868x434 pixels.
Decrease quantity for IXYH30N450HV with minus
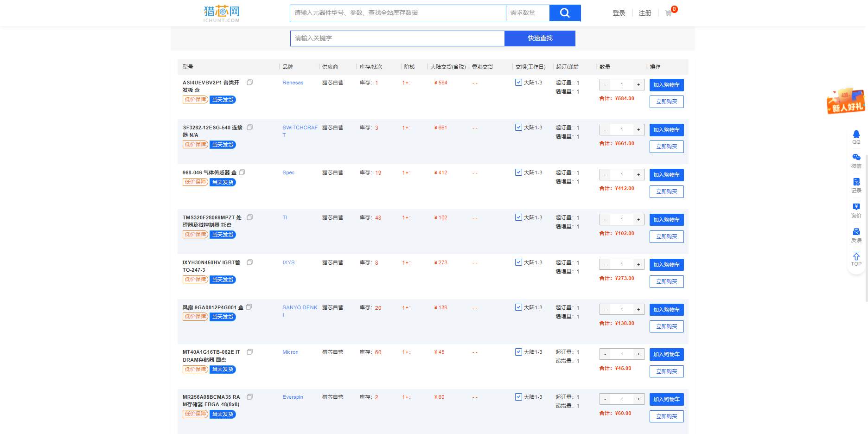coord(605,265)
